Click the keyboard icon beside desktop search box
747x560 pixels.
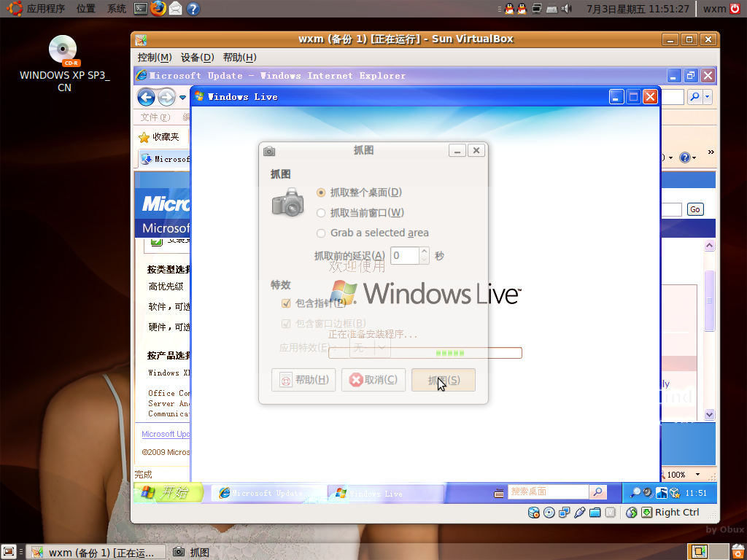499,493
